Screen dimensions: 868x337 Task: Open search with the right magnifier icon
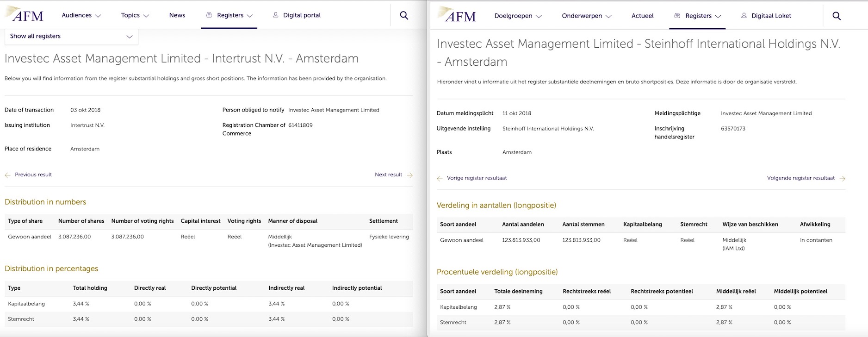pyautogui.click(x=837, y=16)
